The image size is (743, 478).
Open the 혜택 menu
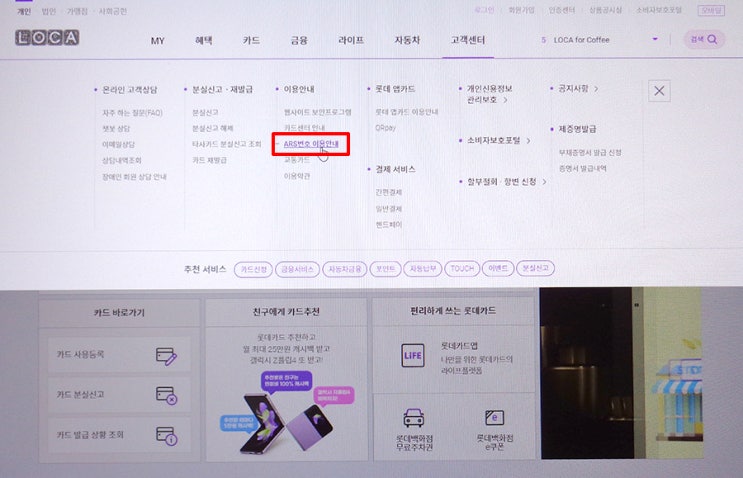tap(204, 40)
